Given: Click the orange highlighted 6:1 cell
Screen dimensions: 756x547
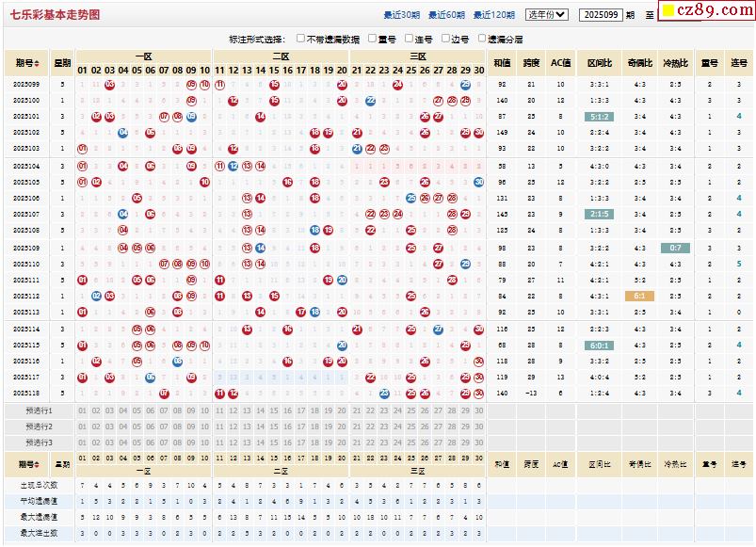Looking at the screenshot, I should (639, 296).
